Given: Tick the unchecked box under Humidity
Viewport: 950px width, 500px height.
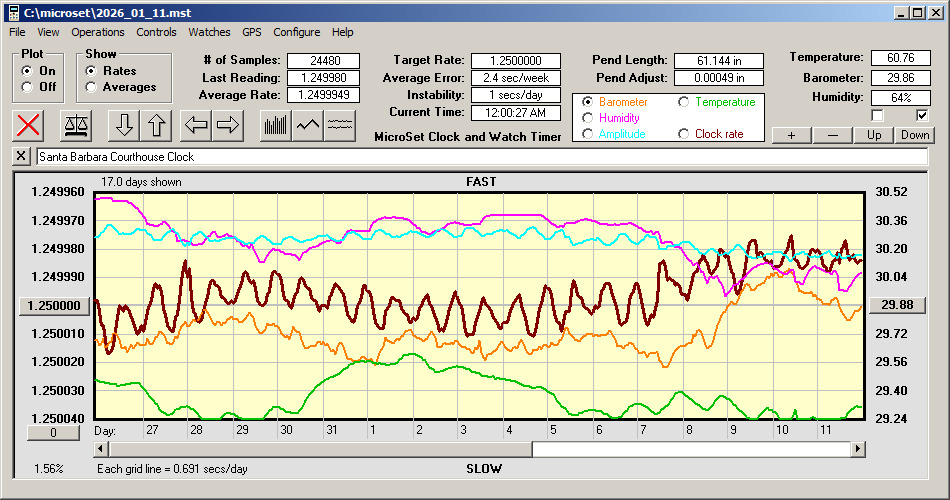Looking at the screenshot, I should [x=878, y=115].
